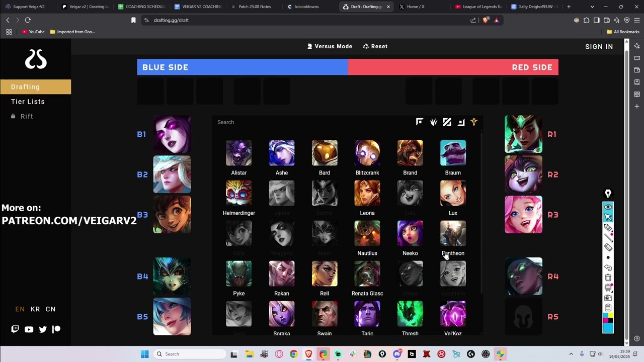Select Ashe from the champion grid

click(x=282, y=153)
